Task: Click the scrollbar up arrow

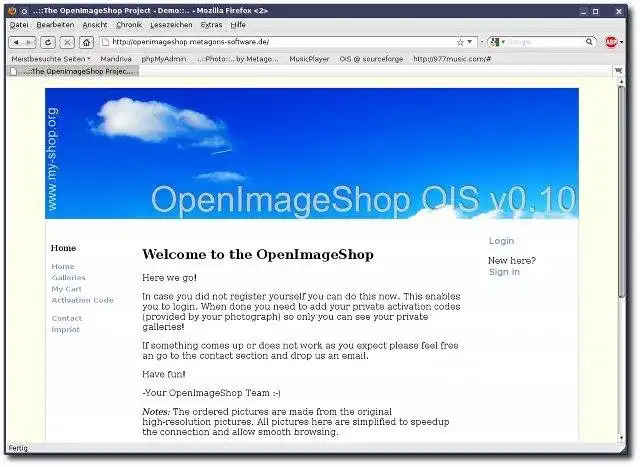Action: point(622,82)
